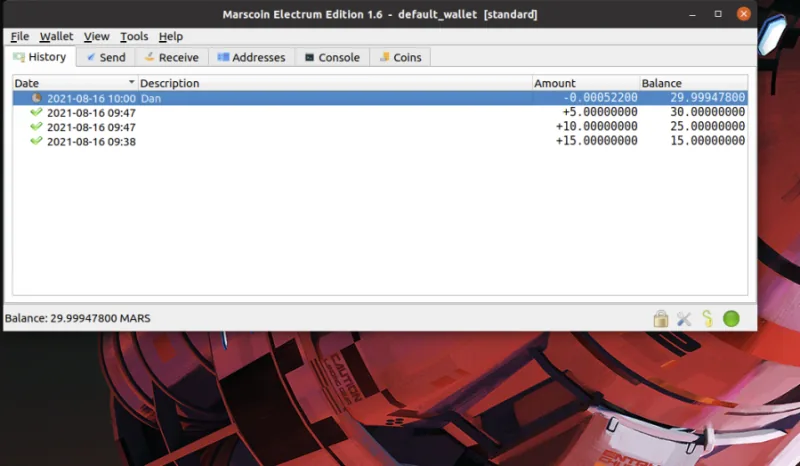Open the Addresses tab
Viewport: 800px width, 466px height.
point(250,57)
